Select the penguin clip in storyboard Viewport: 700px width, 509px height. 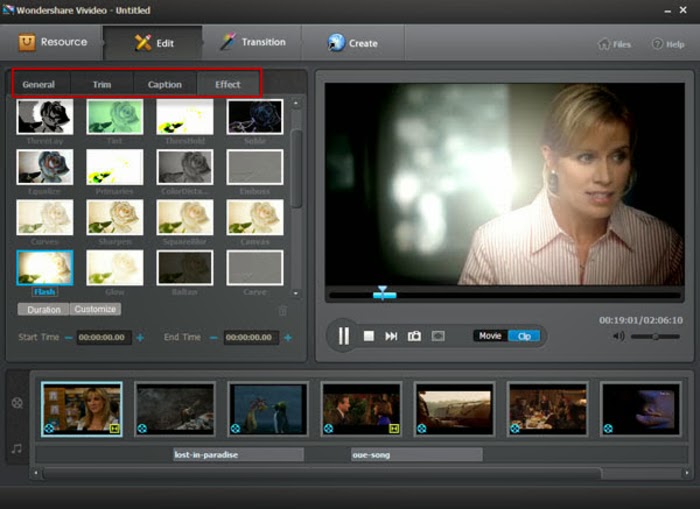tap(268, 409)
